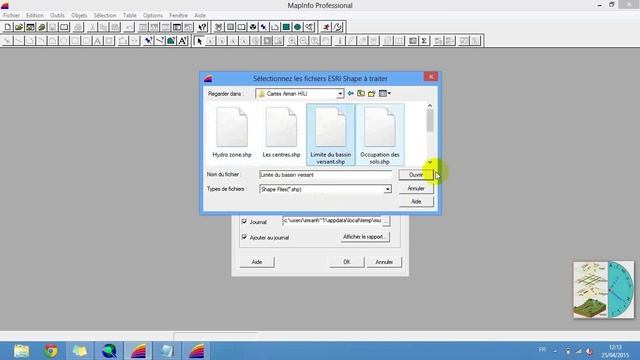
Task: Click the taskbar clock
Action: tap(615, 351)
